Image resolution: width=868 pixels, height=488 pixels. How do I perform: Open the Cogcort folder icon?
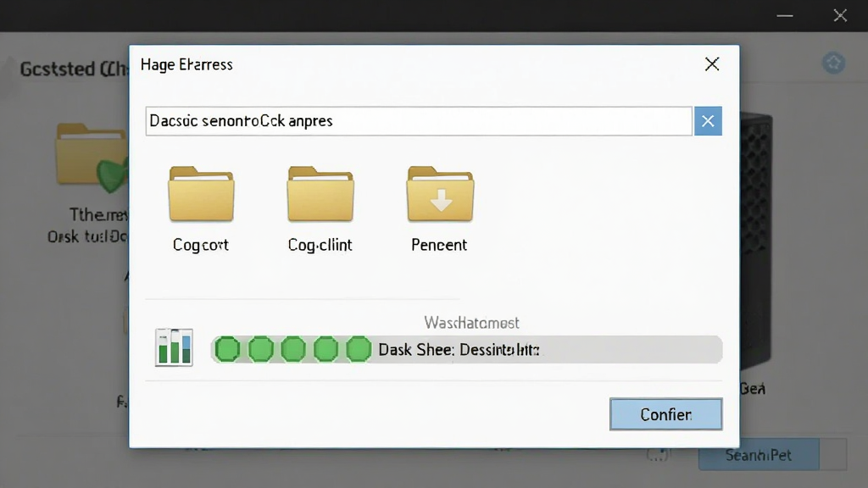201,194
